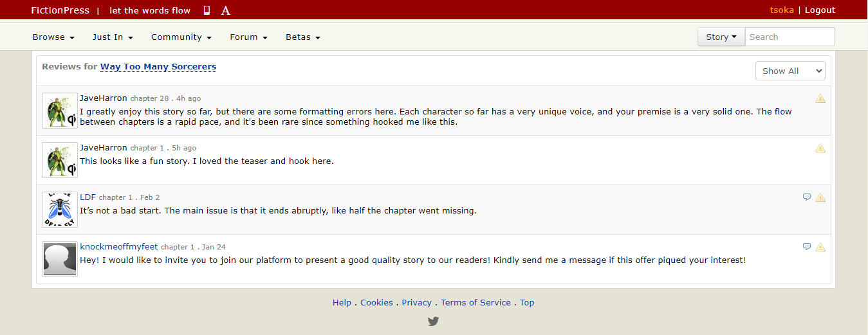Click LDF's avatar thumbnail
Screen dimensions: 868x335
pyautogui.click(x=60, y=210)
